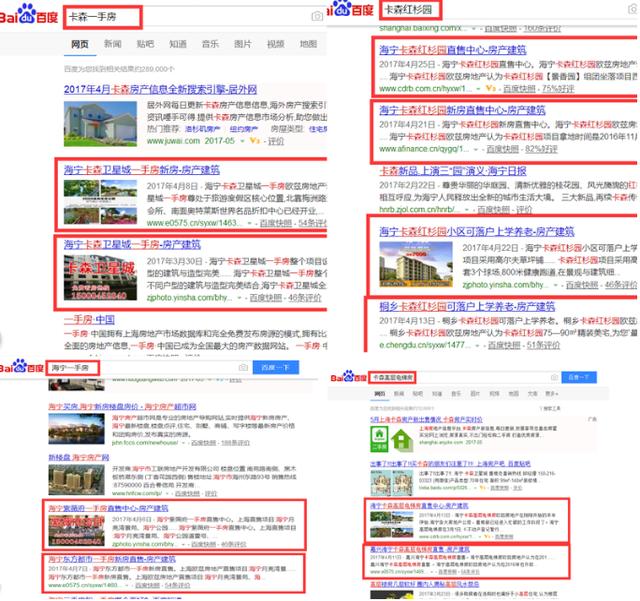Viewport: 640px width, 601px height.
Task: Expand dropdown arrow after e.chengdu.cn URL
Action: [477, 345]
